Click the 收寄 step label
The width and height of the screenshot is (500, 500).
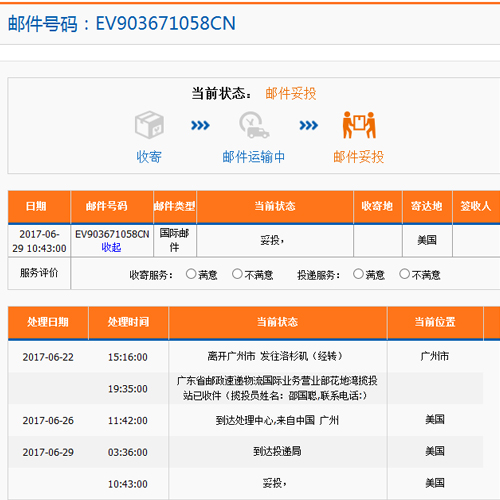click(149, 157)
